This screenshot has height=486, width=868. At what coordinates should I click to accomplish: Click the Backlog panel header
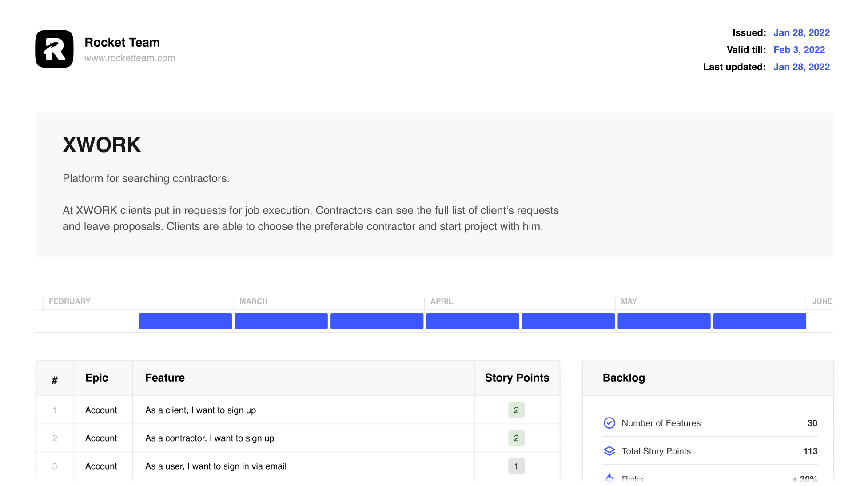[x=623, y=378]
